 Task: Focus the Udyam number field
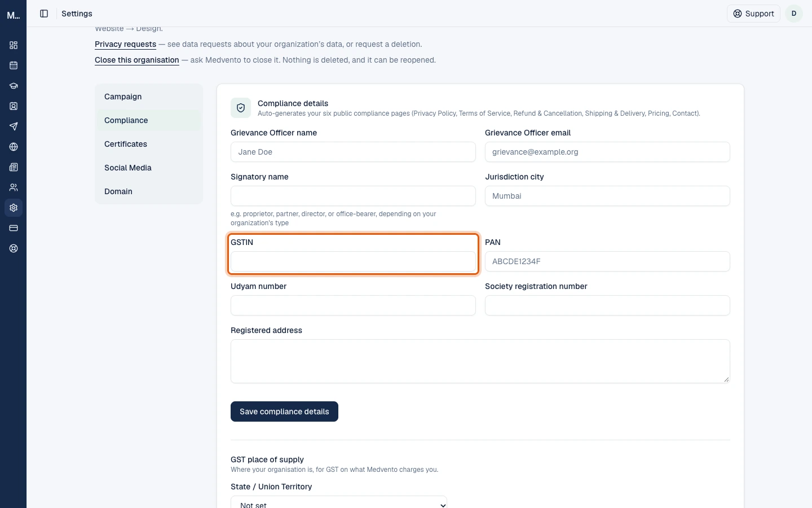pyautogui.click(x=353, y=305)
